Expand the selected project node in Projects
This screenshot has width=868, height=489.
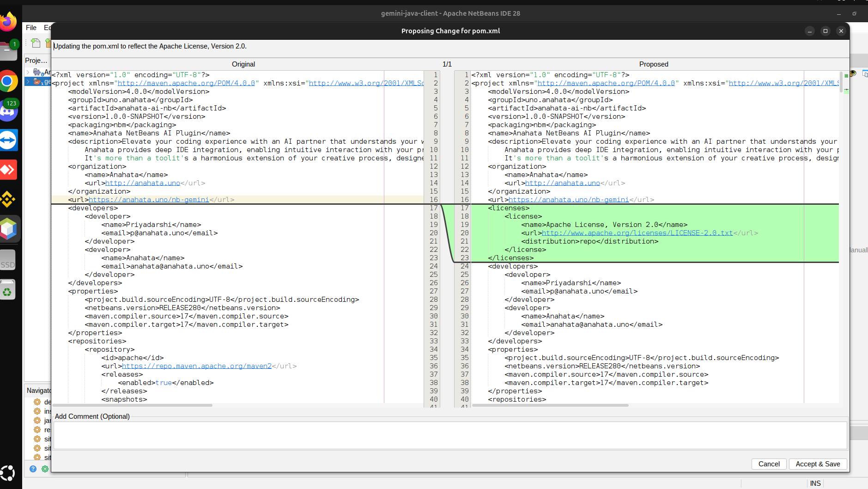point(28,82)
